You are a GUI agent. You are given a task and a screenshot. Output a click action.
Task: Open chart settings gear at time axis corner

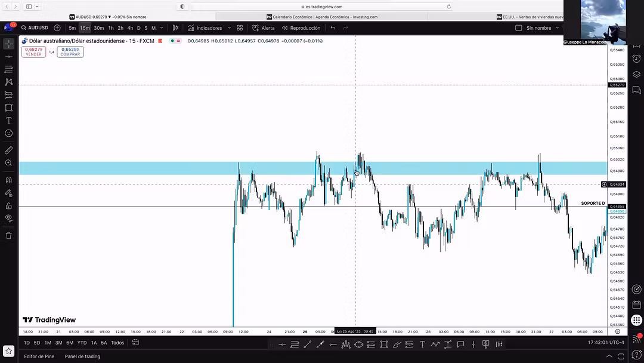pos(617,331)
